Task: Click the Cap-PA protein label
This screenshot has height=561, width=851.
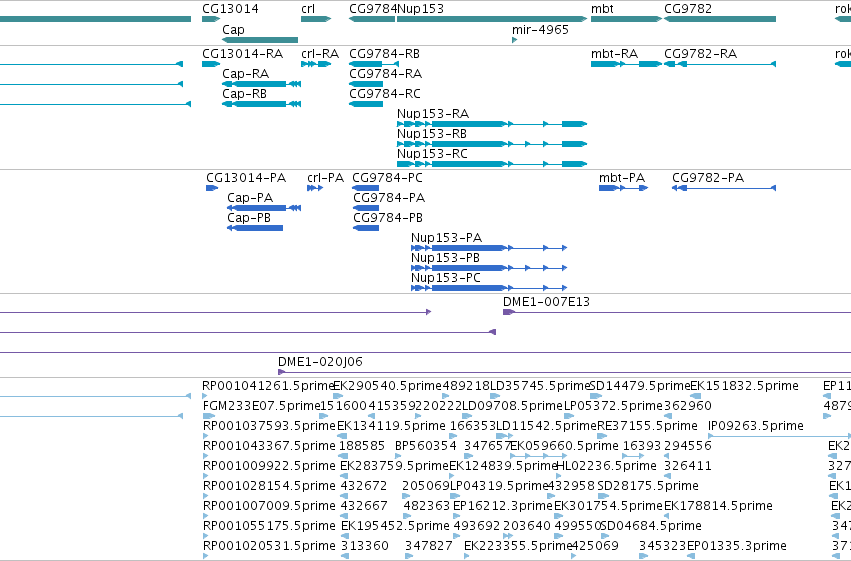Action: (250, 198)
